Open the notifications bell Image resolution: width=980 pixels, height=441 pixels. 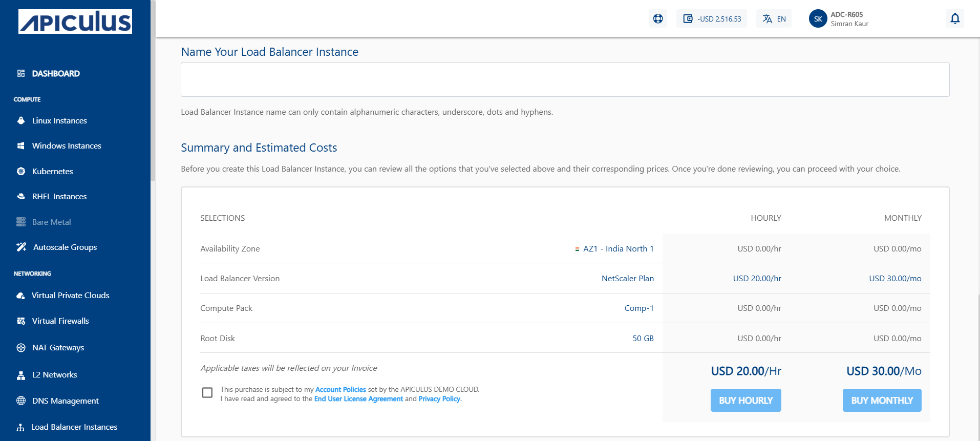955,19
